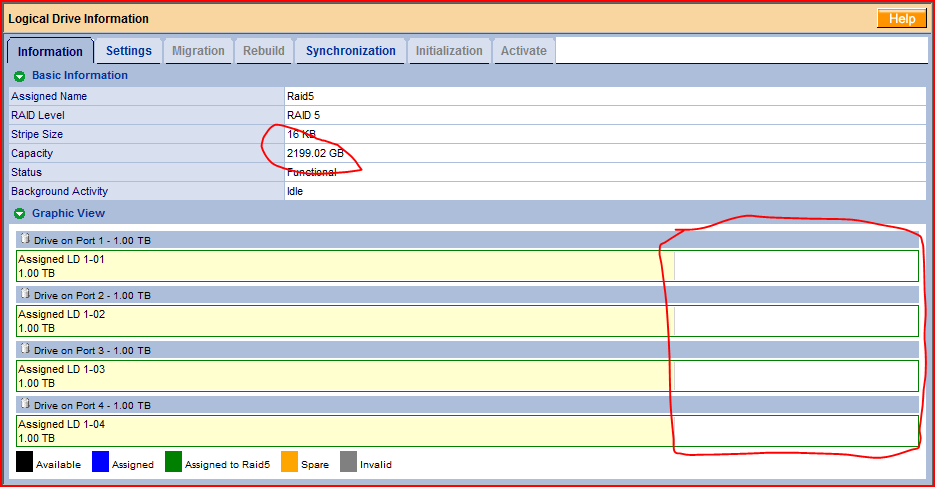
Task: Click the drive icon for Port 1
Action: coord(25,239)
